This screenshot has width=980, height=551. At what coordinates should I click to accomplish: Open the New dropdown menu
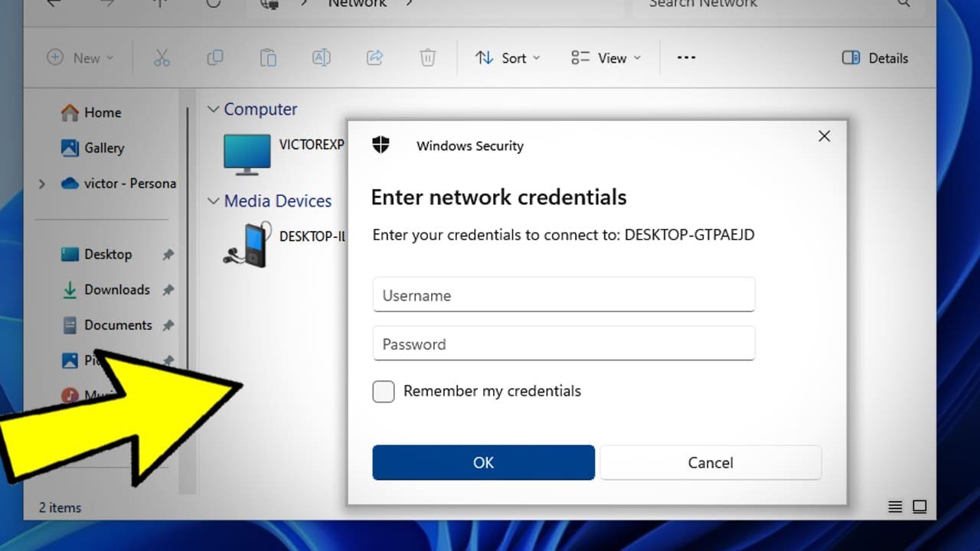pos(80,58)
